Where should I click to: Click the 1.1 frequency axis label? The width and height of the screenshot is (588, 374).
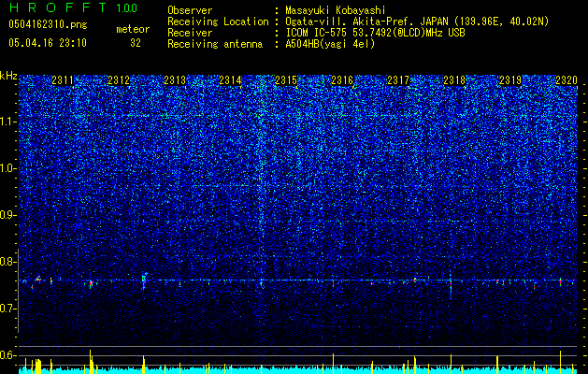(7, 122)
